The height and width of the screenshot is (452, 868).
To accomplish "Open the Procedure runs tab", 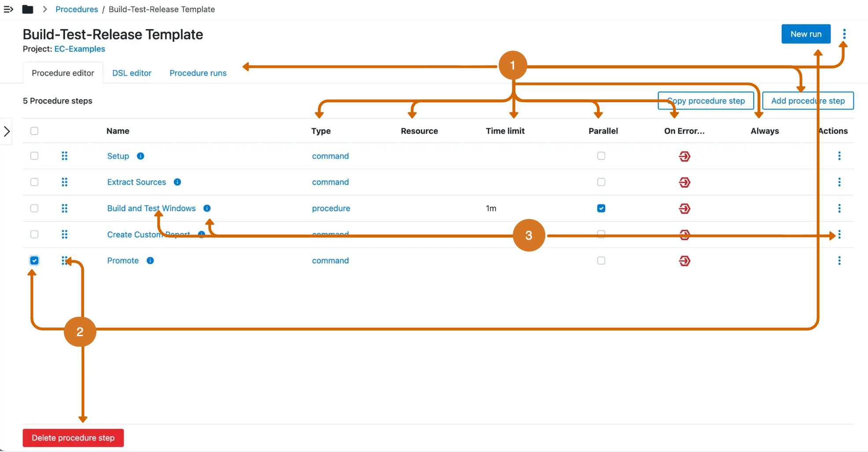I will click(198, 73).
